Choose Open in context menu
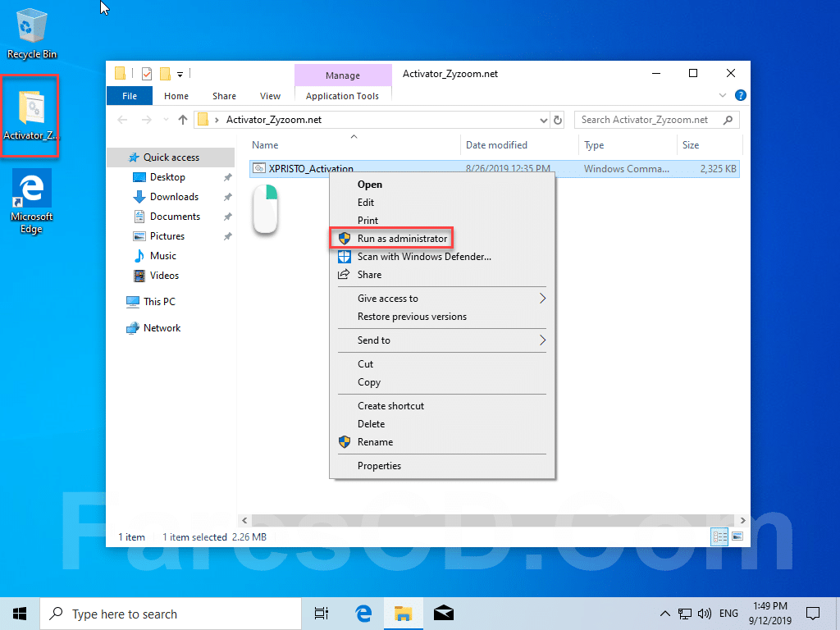Viewport: 840px width, 630px height. coord(442,185)
